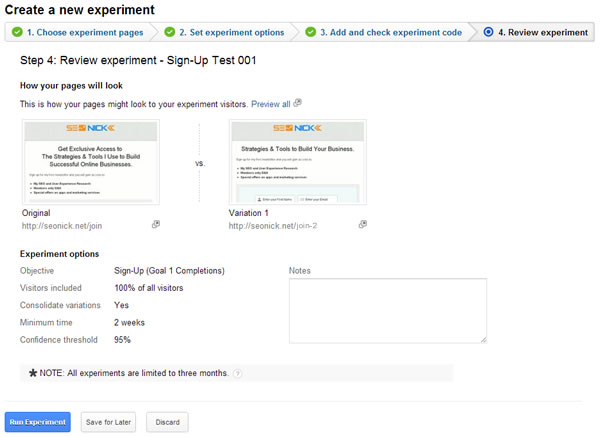
Task: Click the Notes label above the text box
Action: [x=300, y=271]
